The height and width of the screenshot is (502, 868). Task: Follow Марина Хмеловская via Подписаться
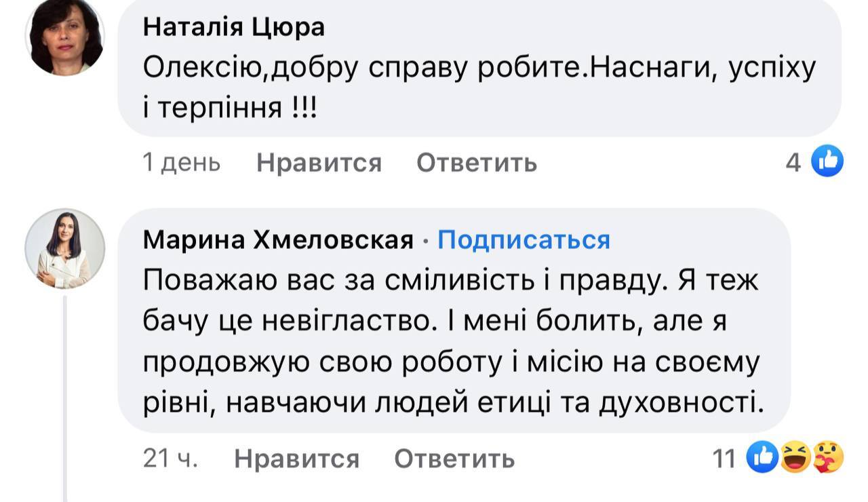pyautogui.click(x=524, y=240)
